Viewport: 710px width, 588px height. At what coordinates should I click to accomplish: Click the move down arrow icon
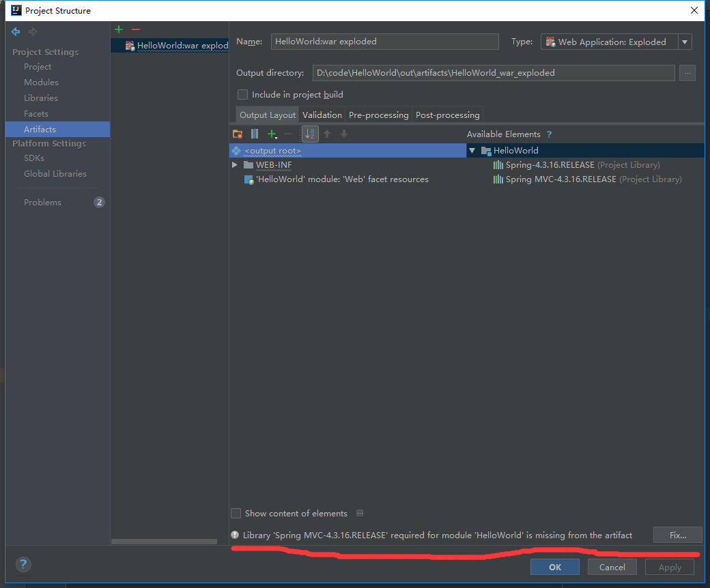click(x=344, y=134)
